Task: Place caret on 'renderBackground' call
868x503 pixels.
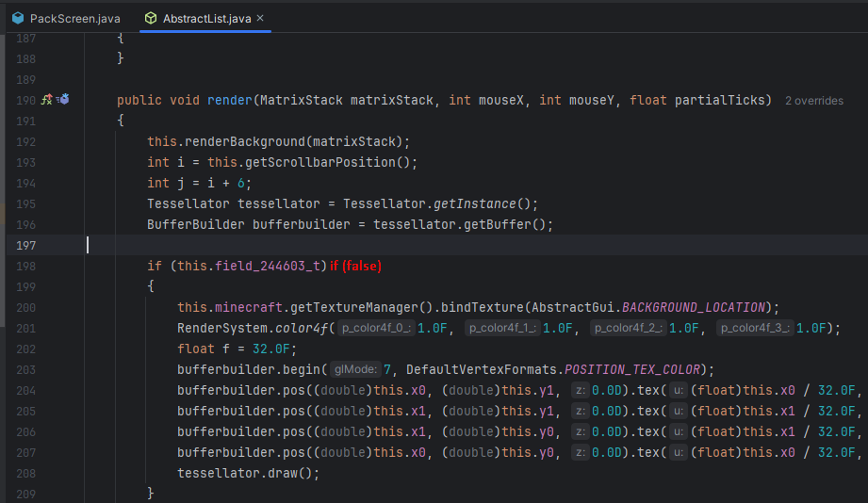Action: point(245,141)
